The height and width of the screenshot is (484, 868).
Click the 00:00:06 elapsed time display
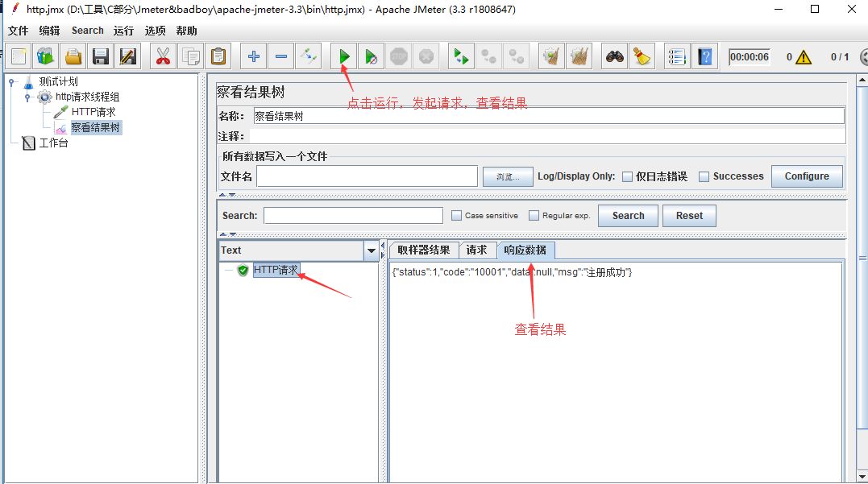(x=749, y=57)
